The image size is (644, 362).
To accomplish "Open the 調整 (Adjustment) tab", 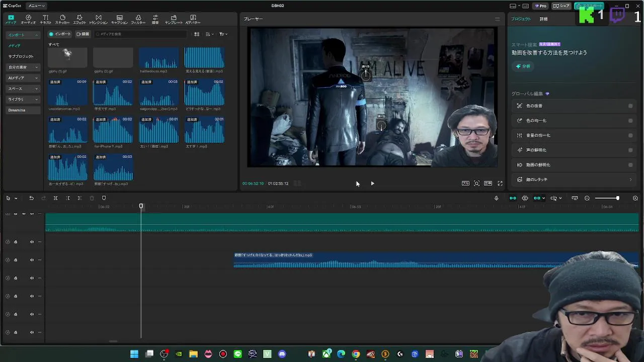I will [x=155, y=20].
